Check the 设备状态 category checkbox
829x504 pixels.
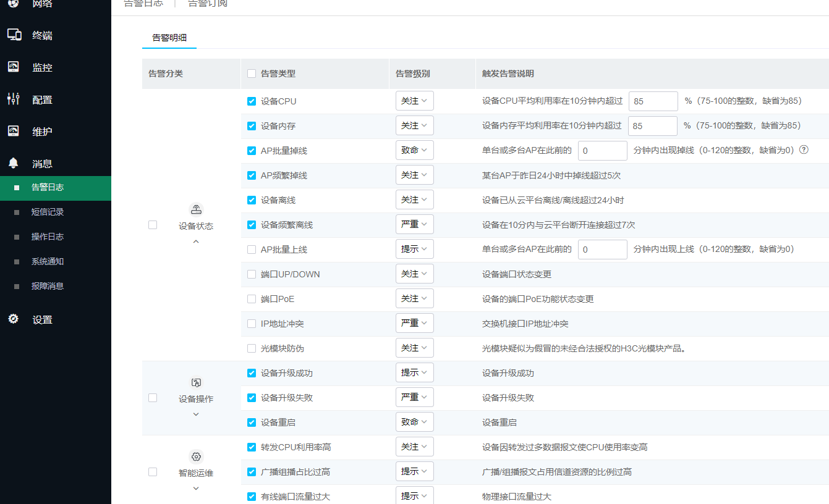[153, 225]
